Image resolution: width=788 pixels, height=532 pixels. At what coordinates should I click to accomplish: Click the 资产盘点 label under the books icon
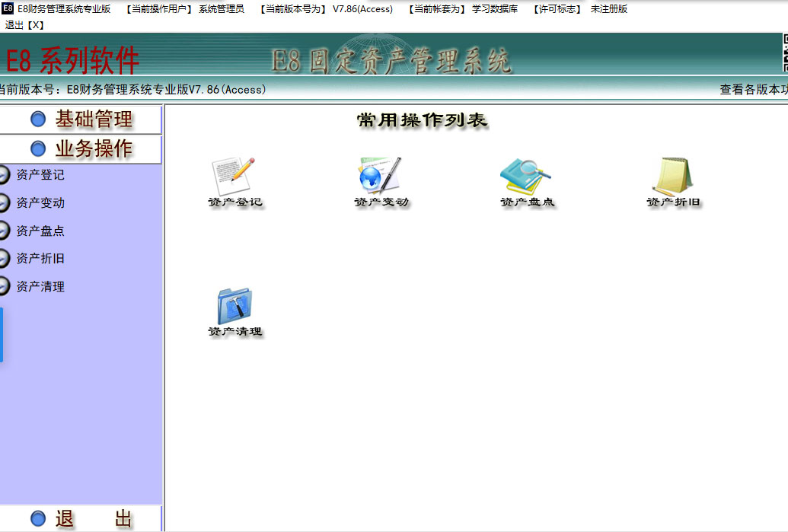[528, 202]
